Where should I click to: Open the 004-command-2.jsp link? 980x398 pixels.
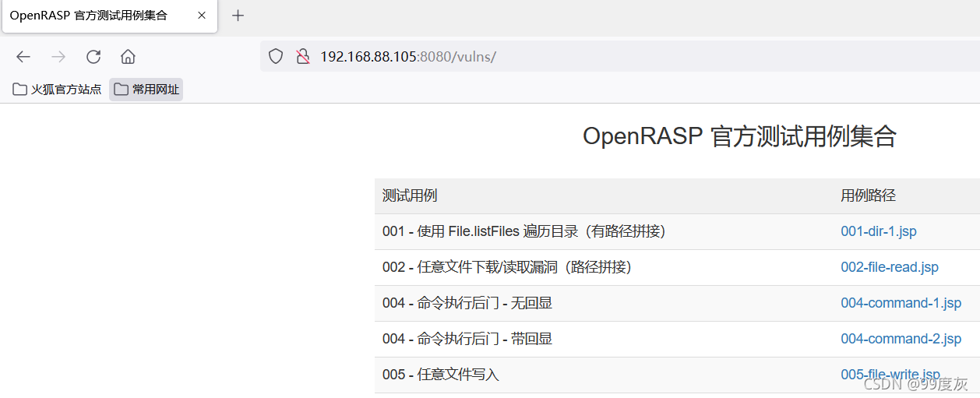(901, 339)
